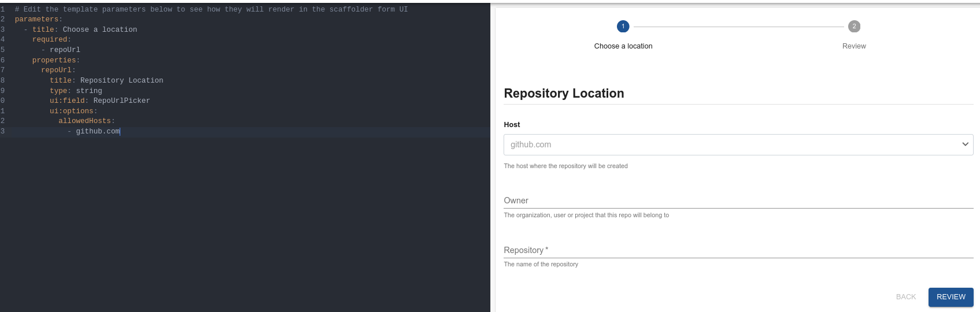Click the step 1 circle icon
This screenshot has height=312, width=980.
click(623, 27)
